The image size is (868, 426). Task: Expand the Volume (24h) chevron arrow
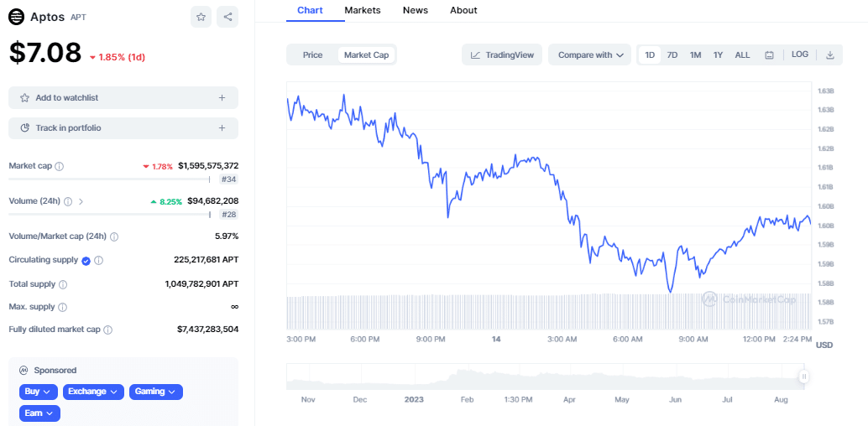point(81,201)
